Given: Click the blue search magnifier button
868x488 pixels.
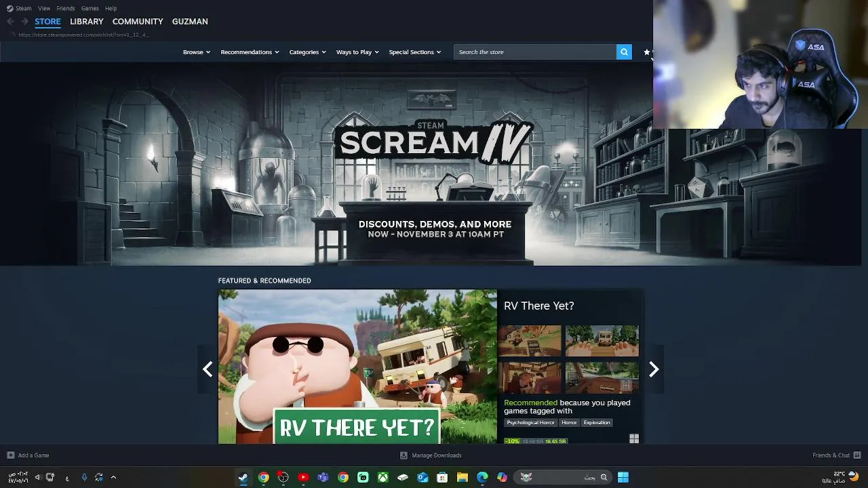Looking at the screenshot, I should (624, 52).
